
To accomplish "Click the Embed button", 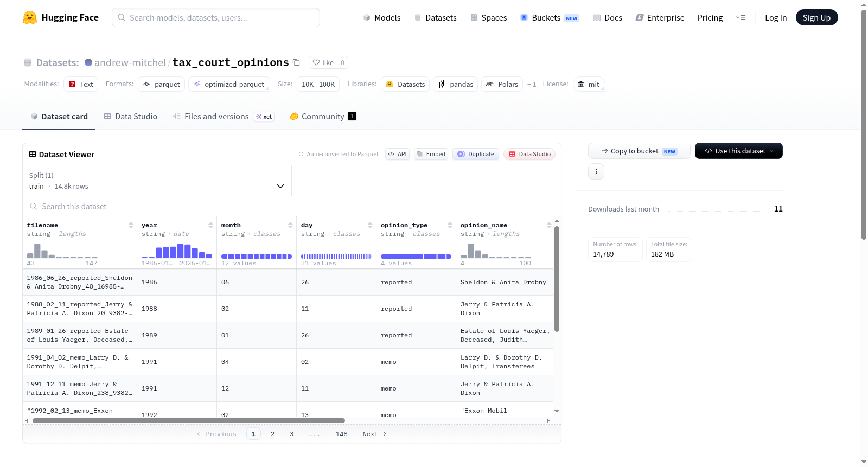I will point(431,154).
